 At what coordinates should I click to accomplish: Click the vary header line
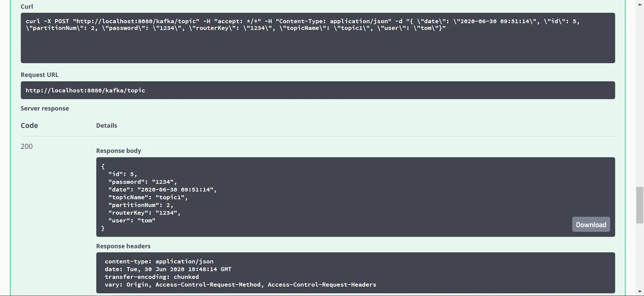click(240, 285)
